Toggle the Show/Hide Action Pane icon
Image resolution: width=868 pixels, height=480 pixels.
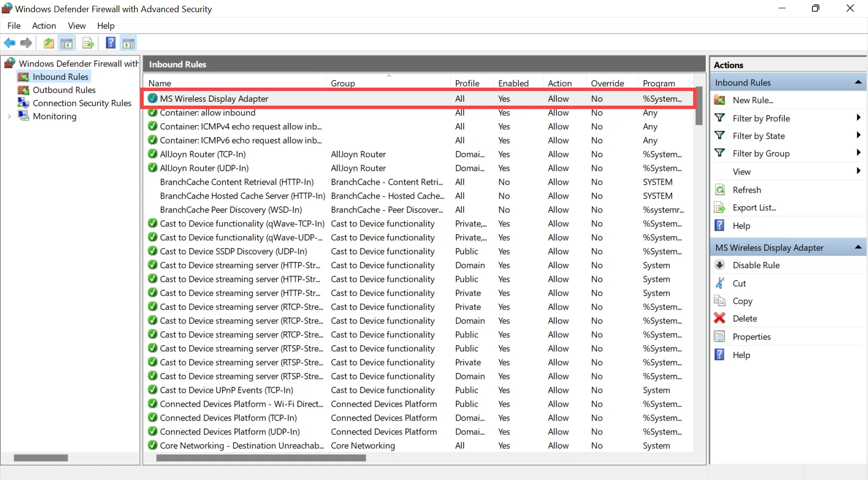pos(129,43)
